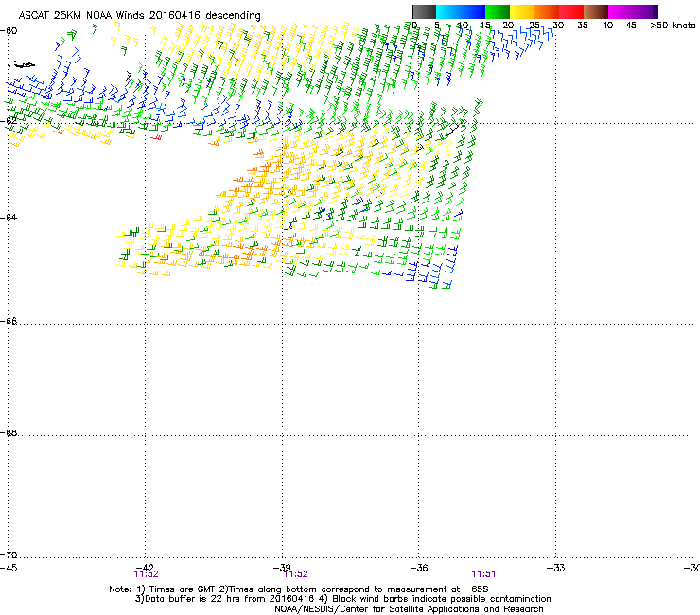Viewport: 700px width, 615px height.
Task: Click the -66 latitude label
Action: [x=9, y=321]
